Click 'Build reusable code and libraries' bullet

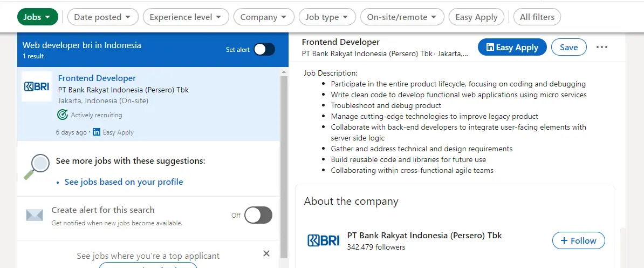(408, 159)
